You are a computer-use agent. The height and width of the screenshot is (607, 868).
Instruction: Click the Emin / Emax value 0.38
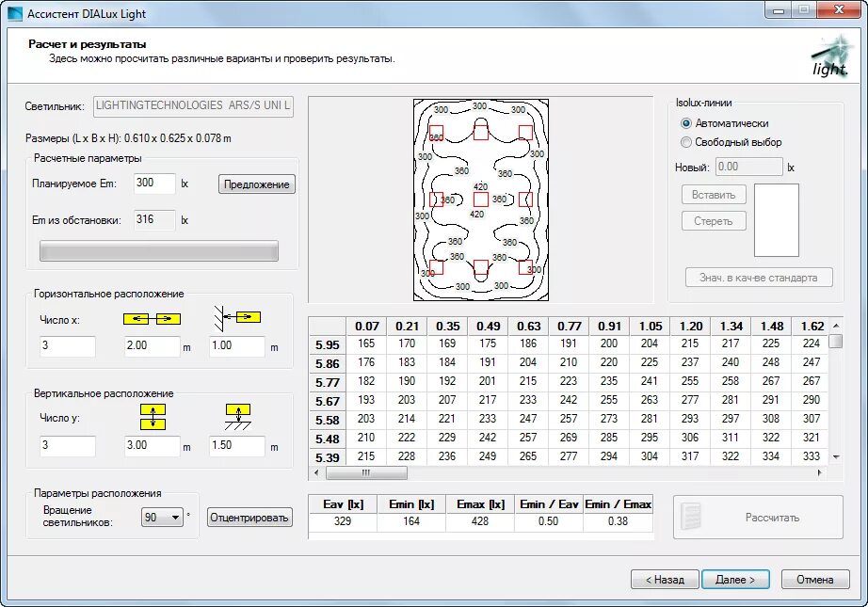[618, 521]
